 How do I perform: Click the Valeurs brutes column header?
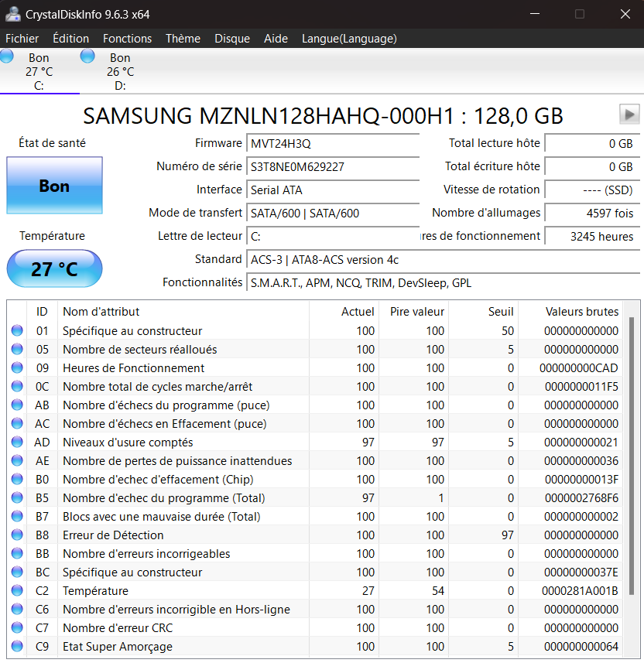coord(570,312)
